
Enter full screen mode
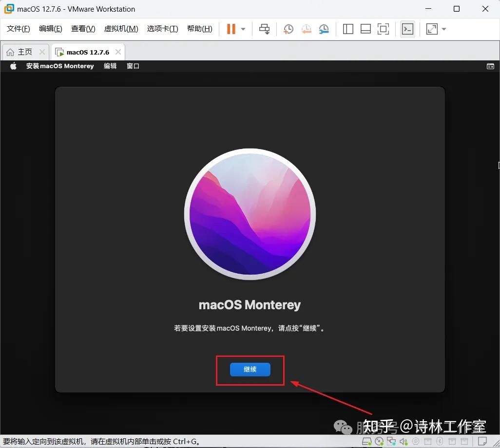coord(383,29)
